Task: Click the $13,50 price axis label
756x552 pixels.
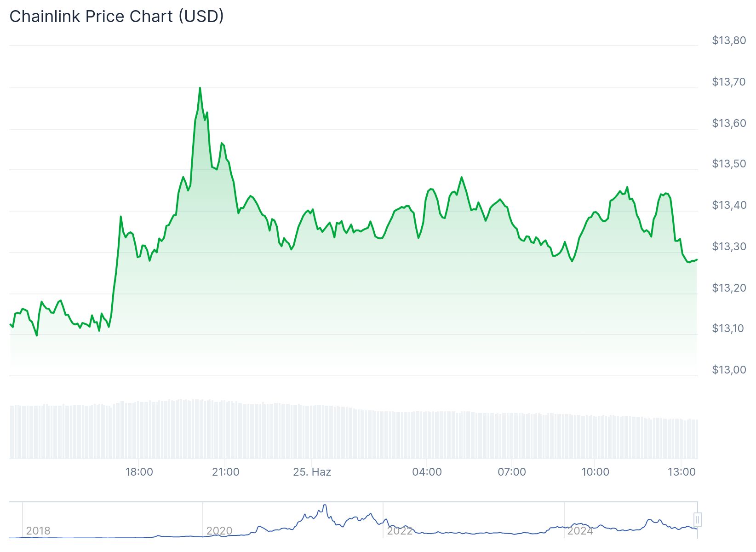Action: tap(729, 164)
